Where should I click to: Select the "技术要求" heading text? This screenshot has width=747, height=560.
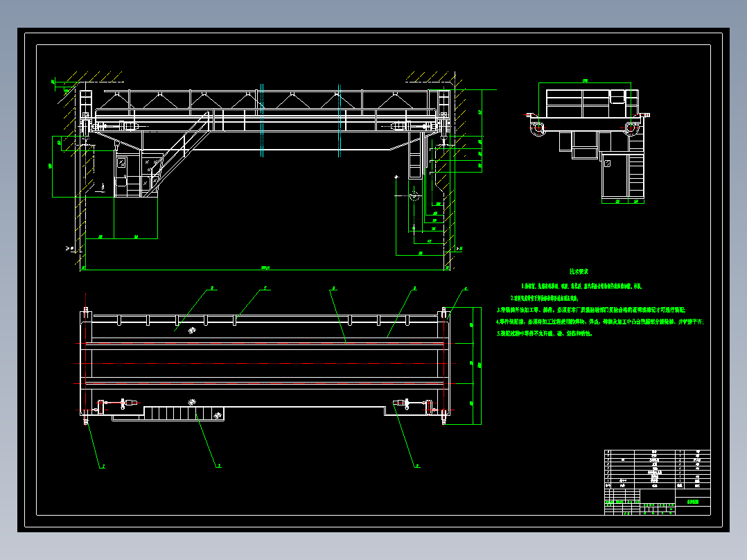(x=579, y=272)
